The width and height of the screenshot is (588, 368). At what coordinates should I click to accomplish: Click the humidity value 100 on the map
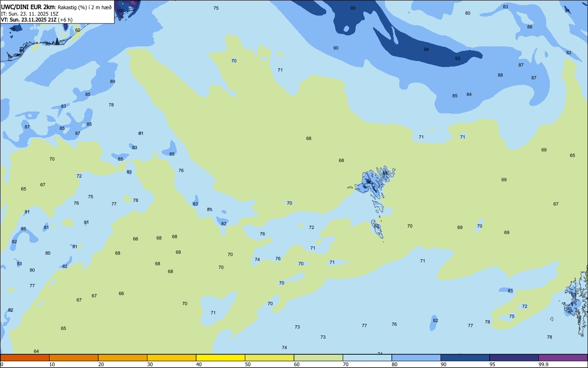coord(120,11)
